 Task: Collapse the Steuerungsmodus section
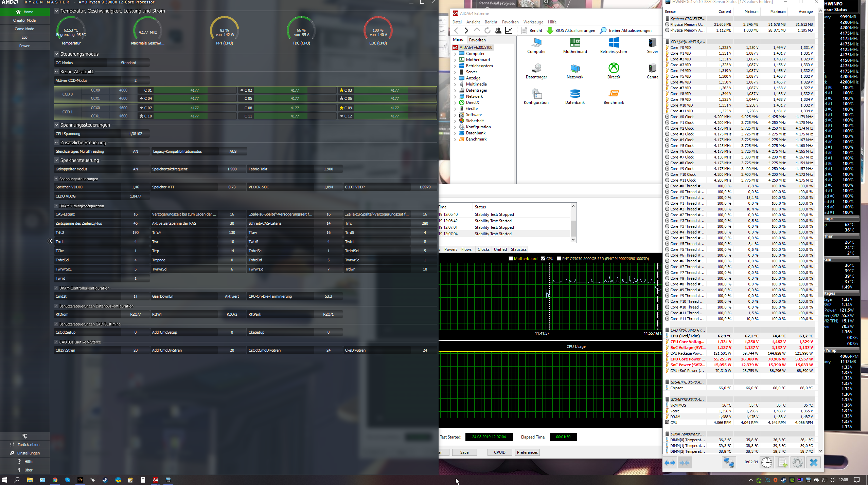(x=56, y=54)
